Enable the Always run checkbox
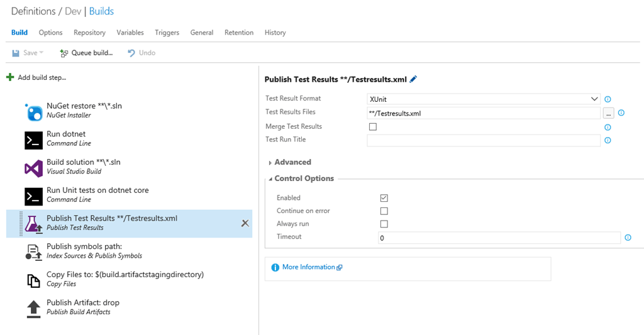Viewport: 644px width, 335px height. point(384,224)
